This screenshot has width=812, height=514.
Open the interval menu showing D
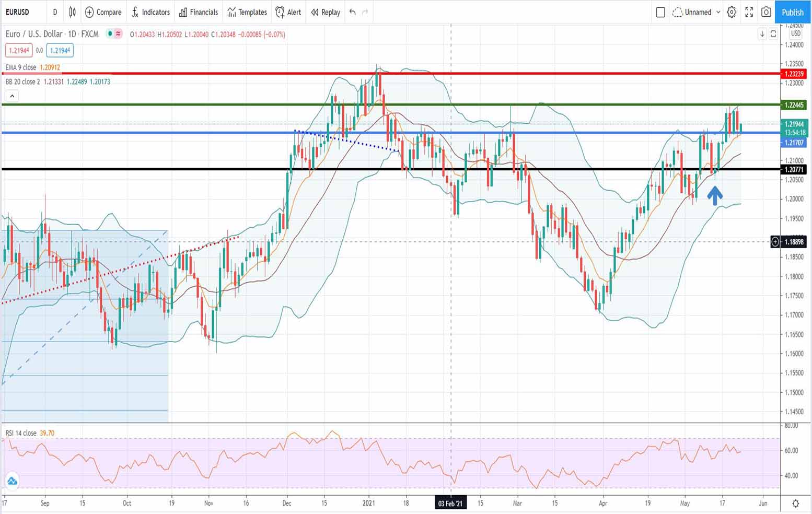click(x=55, y=12)
